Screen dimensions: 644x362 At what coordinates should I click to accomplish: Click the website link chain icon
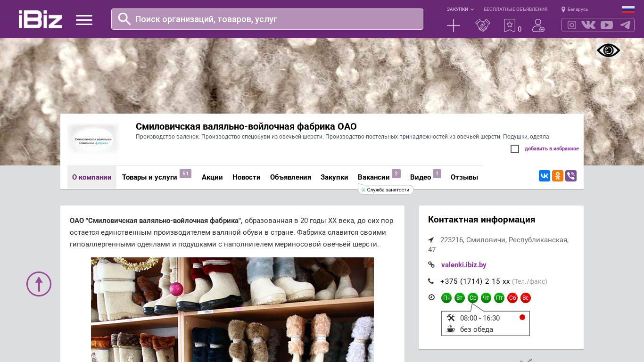431,265
